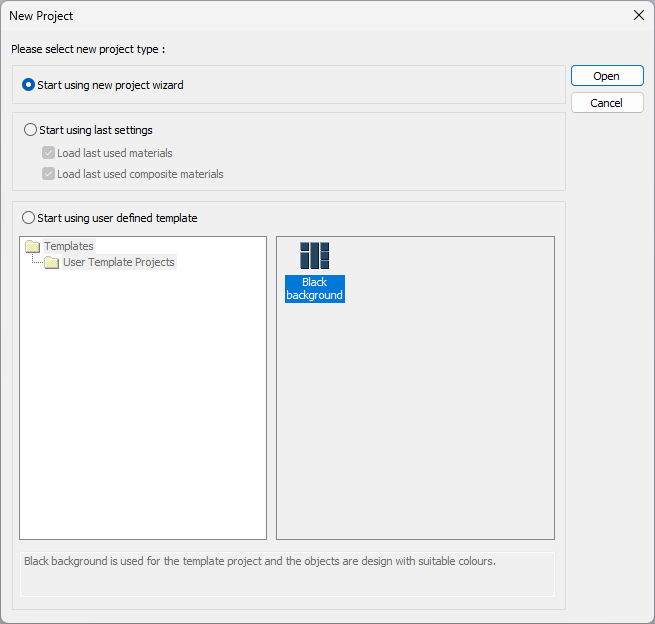This screenshot has height=624, width=655.
Task: Click the User Template Projects folder icon
Action: [51, 263]
